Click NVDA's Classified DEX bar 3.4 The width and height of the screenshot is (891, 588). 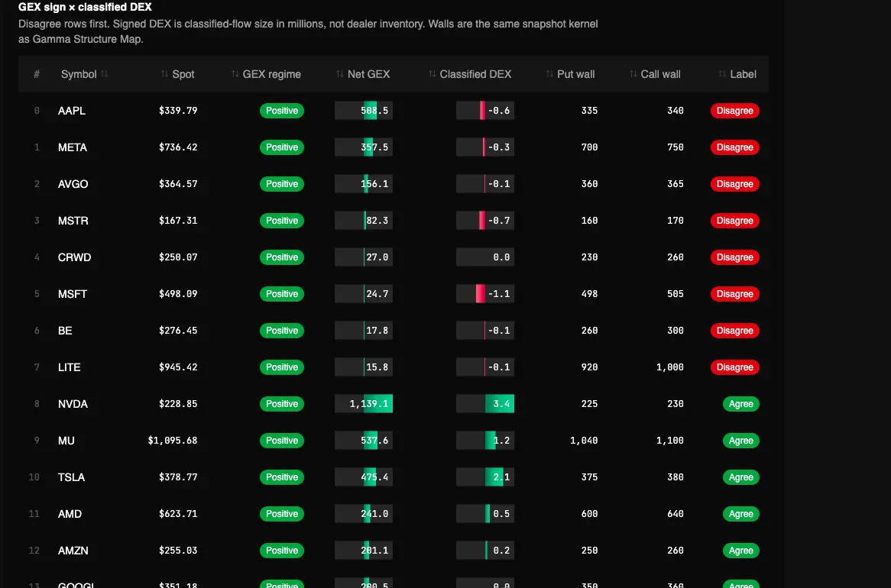pos(484,404)
